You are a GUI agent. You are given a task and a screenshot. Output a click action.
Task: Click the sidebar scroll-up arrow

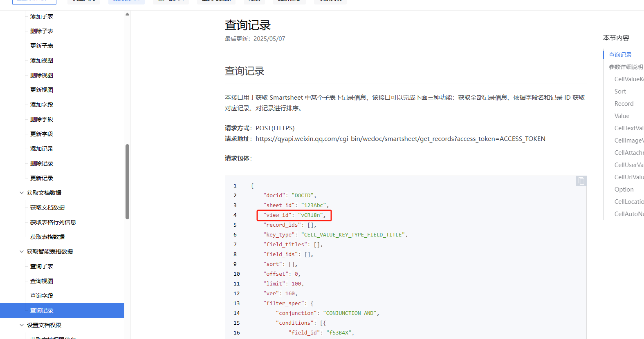(127, 14)
